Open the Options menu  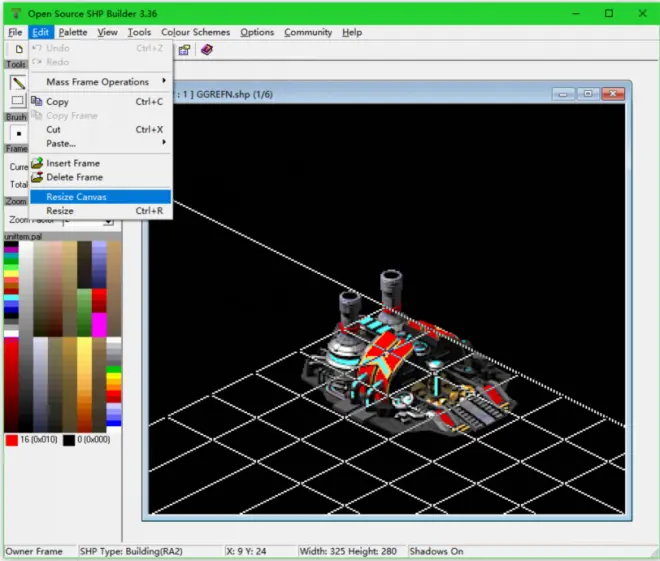pos(257,32)
